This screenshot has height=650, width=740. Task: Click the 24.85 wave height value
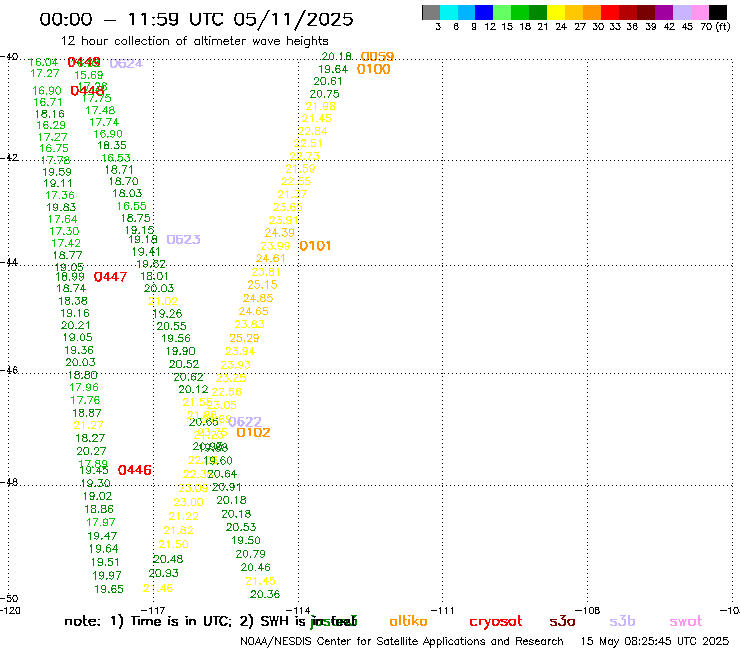(x=258, y=298)
